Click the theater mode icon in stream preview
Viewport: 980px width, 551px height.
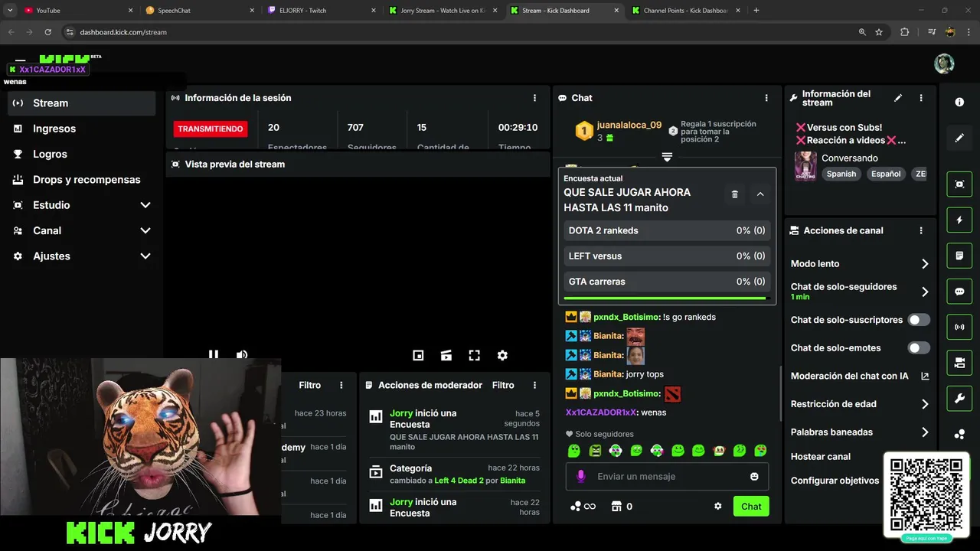[x=446, y=355]
